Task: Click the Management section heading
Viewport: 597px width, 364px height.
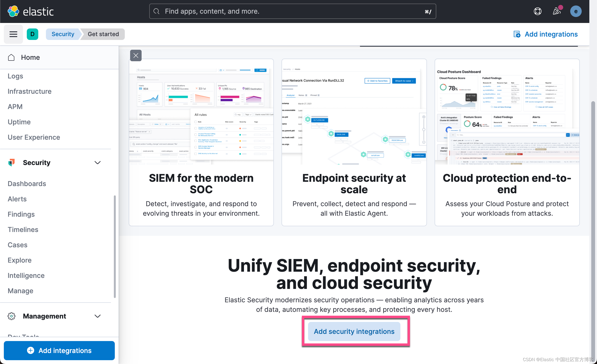Action: click(x=44, y=316)
